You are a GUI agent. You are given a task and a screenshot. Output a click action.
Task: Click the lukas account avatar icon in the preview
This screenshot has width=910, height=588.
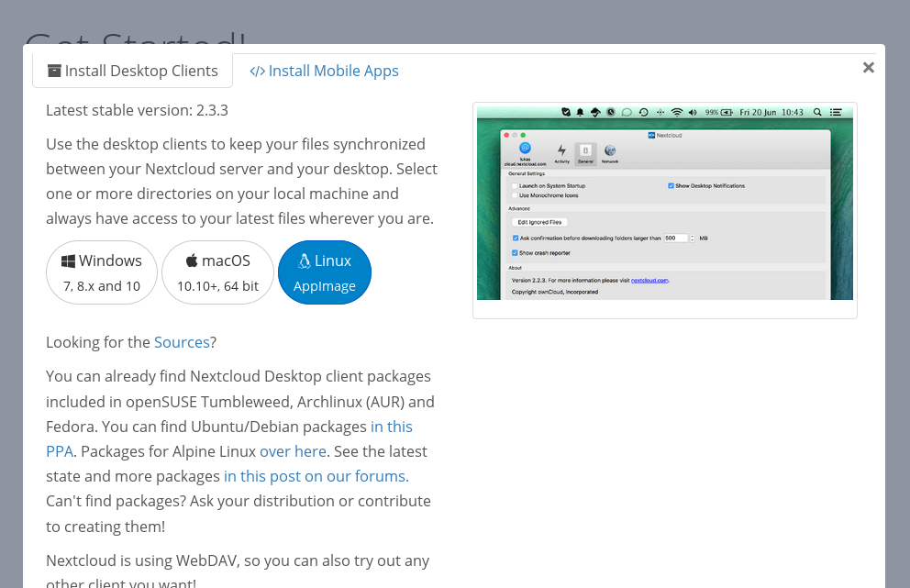(525, 148)
